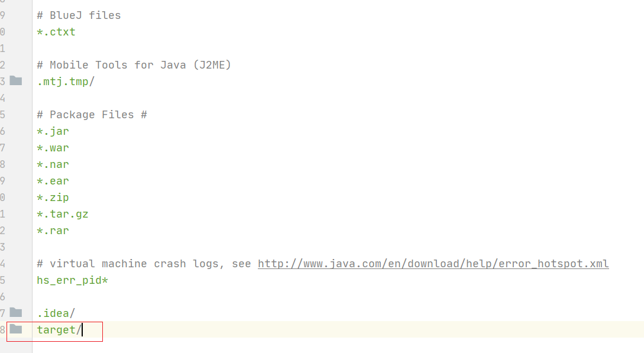Click the *.jar ignore pattern
This screenshot has height=353, width=644.
[53, 131]
